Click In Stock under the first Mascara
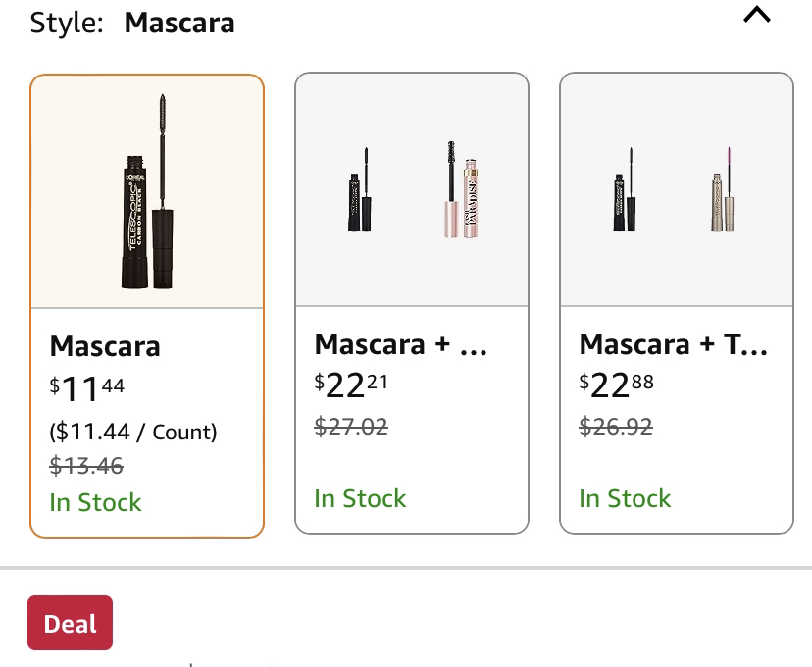This screenshot has width=812, height=667. click(95, 502)
